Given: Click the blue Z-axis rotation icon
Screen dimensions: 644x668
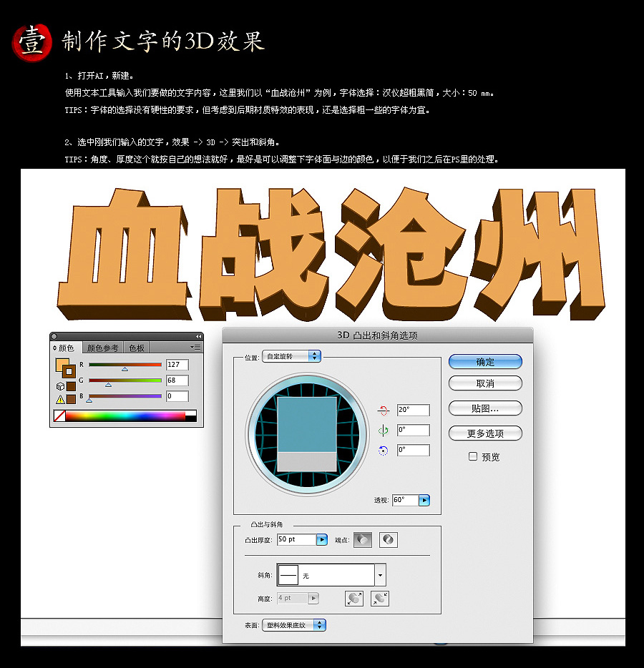Looking at the screenshot, I should (x=384, y=451).
